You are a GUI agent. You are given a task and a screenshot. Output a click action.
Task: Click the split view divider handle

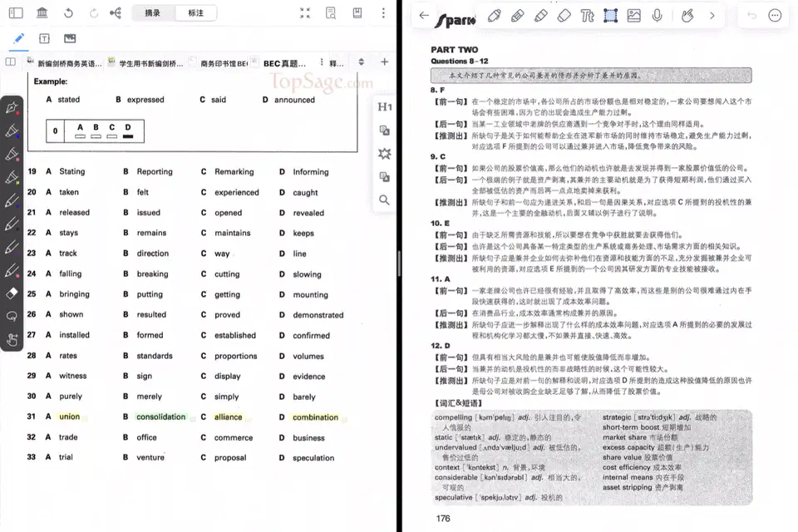click(399, 264)
